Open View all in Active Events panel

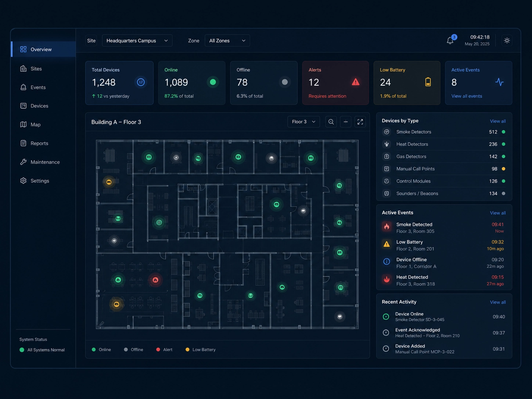tap(497, 213)
